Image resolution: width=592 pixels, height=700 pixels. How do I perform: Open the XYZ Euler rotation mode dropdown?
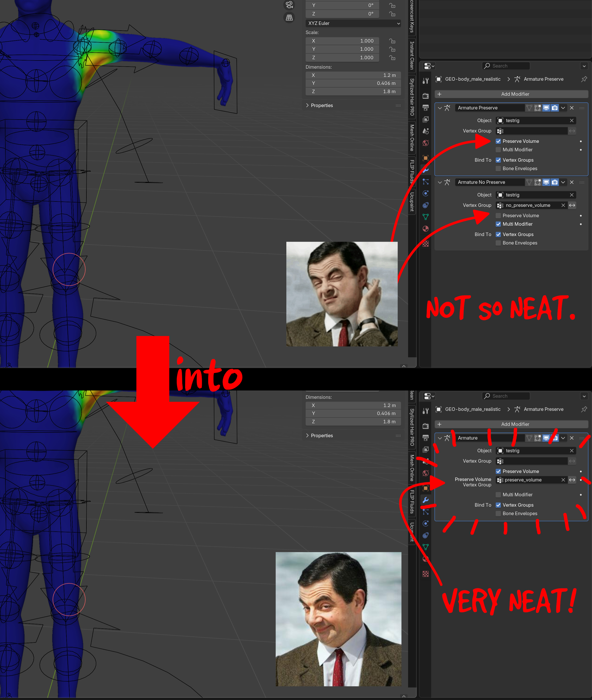coord(353,23)
